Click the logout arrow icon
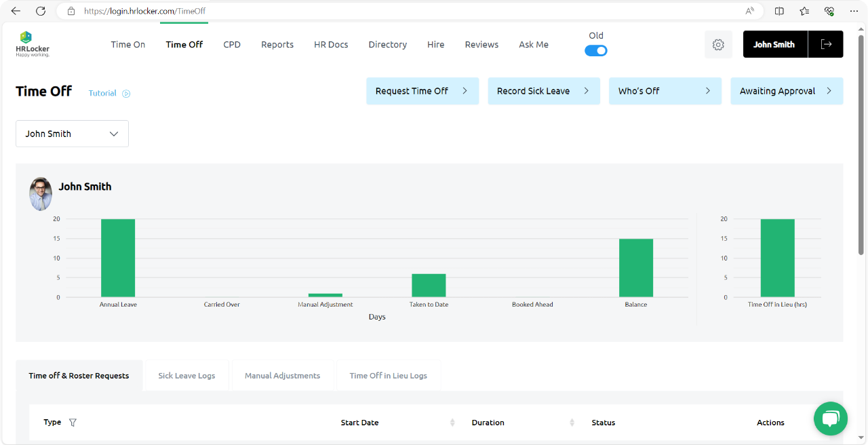This screenshot has width=868, height=445. [826, 44]
